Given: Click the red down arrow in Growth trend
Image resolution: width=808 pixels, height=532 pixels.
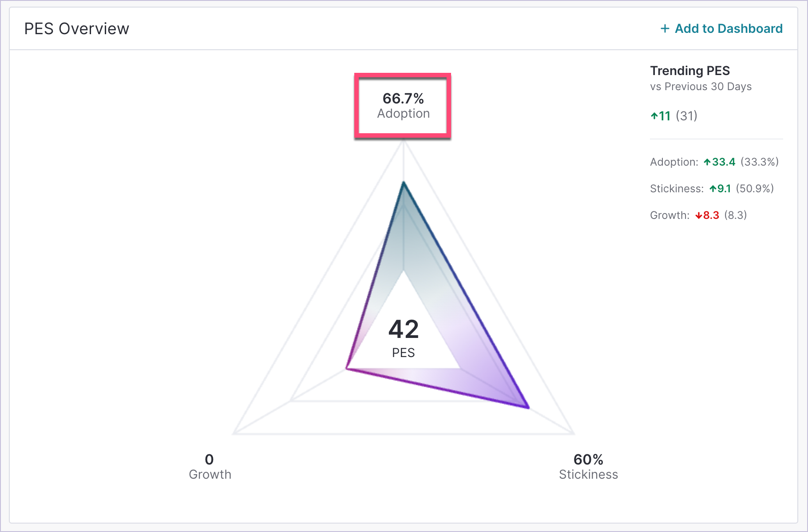Looking at the screenshot, I should 698,215.
